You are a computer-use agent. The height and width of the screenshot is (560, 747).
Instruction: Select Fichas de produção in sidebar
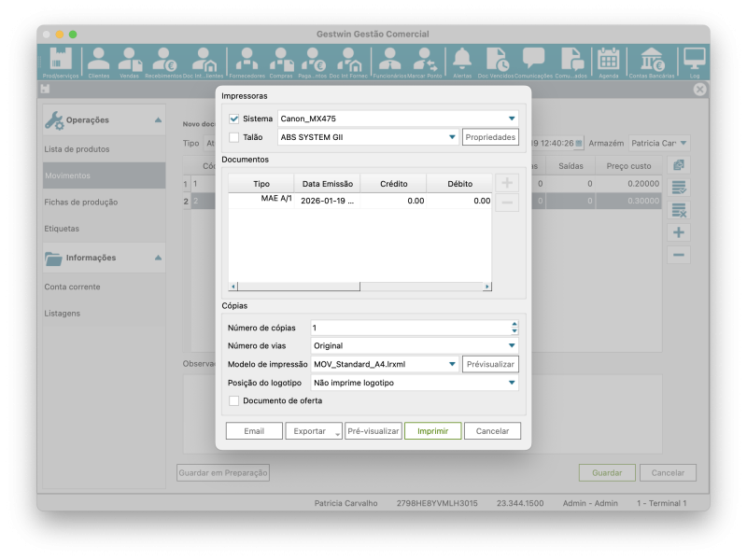[x=81, y=202]
